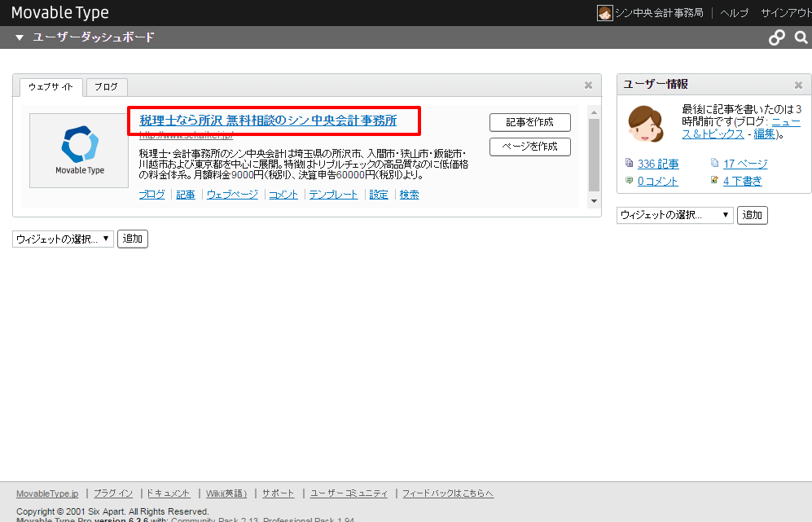Click the Movable Type website thumbnail
The height and width of the screenshot is (522, 812).
pos(79,151)
